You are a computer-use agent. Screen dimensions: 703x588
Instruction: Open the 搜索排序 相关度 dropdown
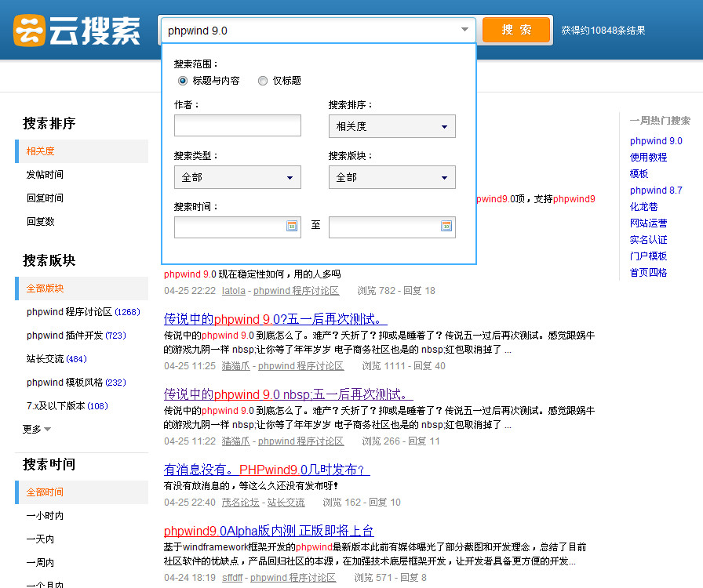tap(392, 126)
